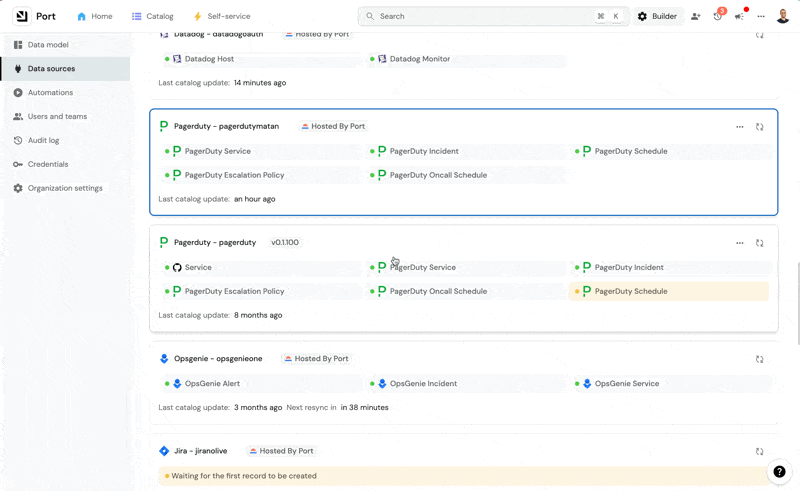The width and height of the screenshot is (800, 491).
Task: Click PagerDuty Oncall Schedule in v0.1.100 card
Action: (465, 291)
